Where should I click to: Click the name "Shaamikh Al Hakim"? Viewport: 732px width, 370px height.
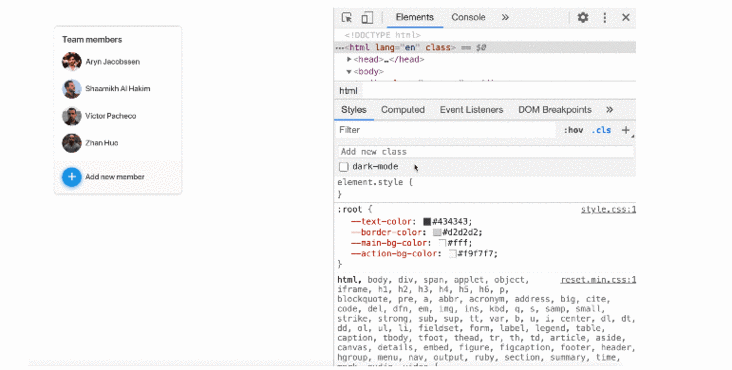(x=118, y=89)
